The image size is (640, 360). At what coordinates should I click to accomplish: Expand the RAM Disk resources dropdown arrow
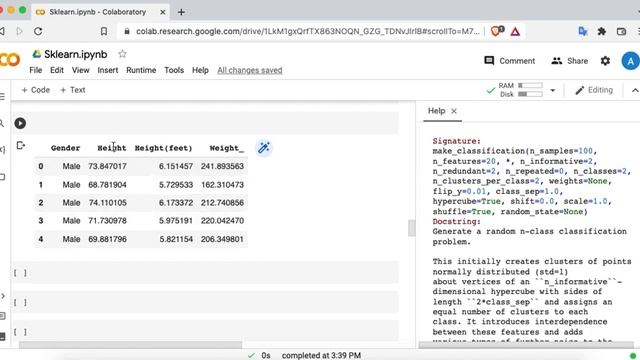click(x=553, y=90)
